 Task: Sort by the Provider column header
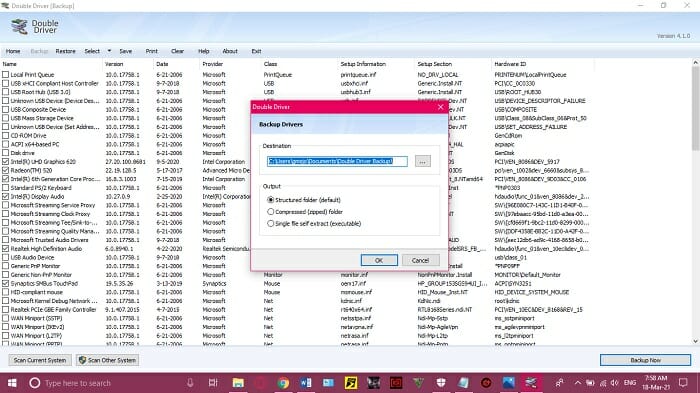212,64
